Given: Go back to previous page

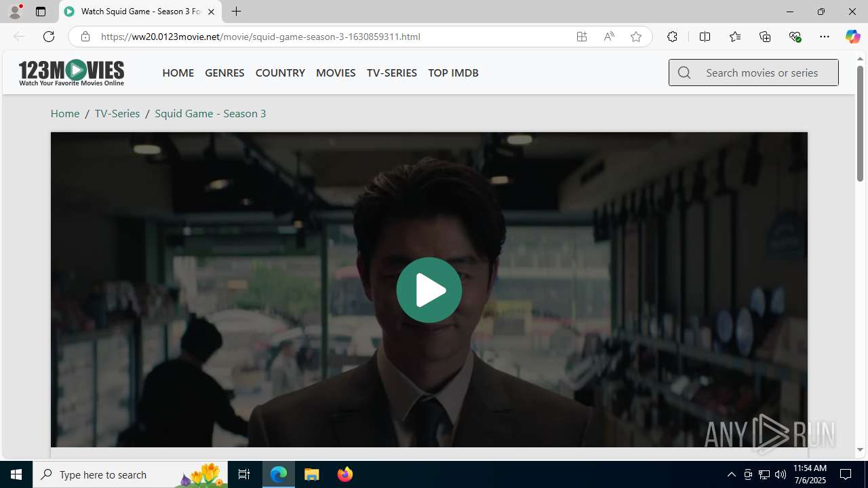Looking at the screenshot, I should [x=19, y=37].
